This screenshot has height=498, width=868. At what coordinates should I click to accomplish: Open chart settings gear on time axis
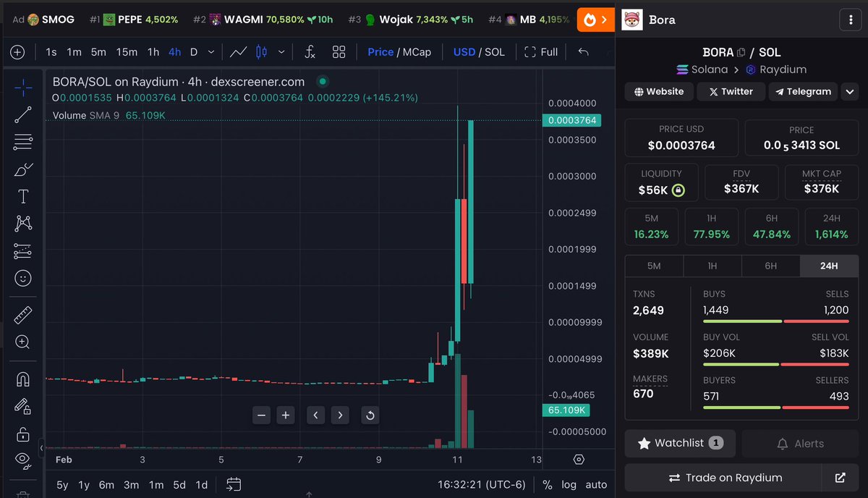(579, 460)
